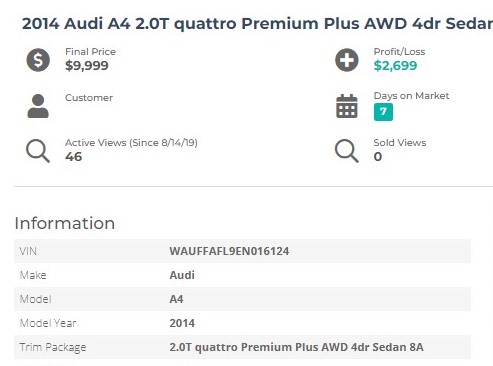Click the dollar sign Final Price icon

[38, 60]
